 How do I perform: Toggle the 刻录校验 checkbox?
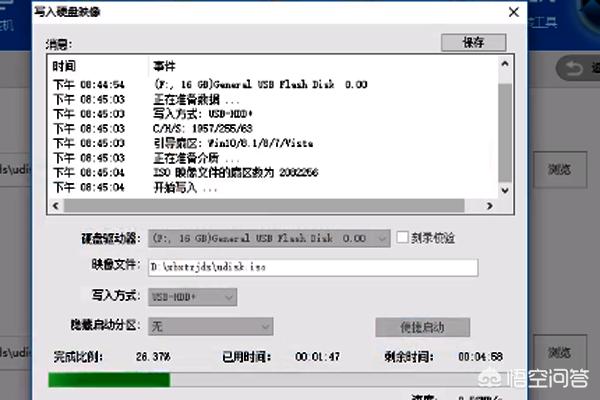pyautogui.click(x=402, y=237)
